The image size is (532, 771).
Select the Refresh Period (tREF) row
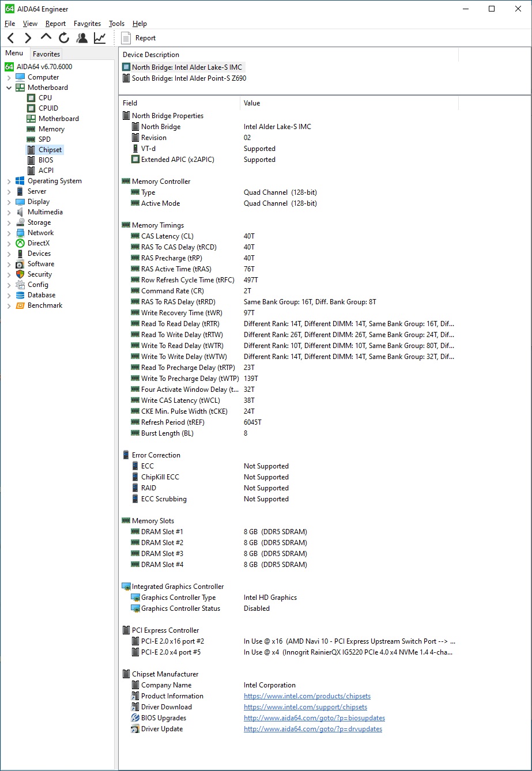pyautogui.click(x=288, y=422)
